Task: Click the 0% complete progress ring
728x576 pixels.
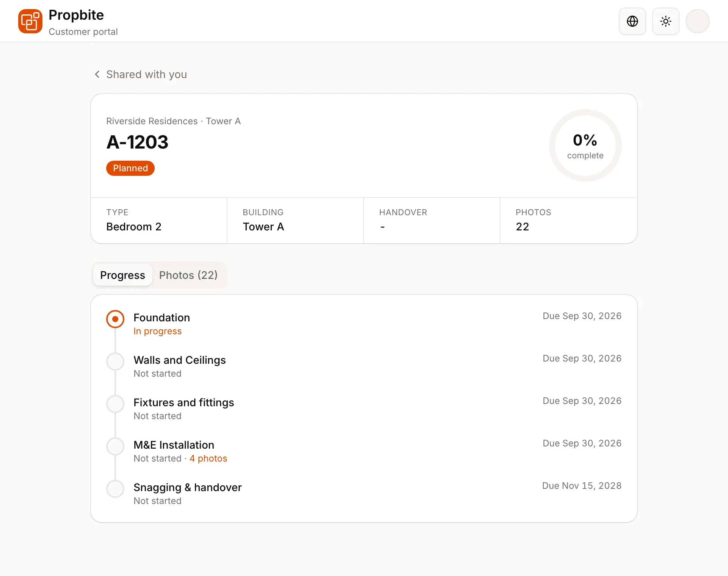Action: (585, 146)
